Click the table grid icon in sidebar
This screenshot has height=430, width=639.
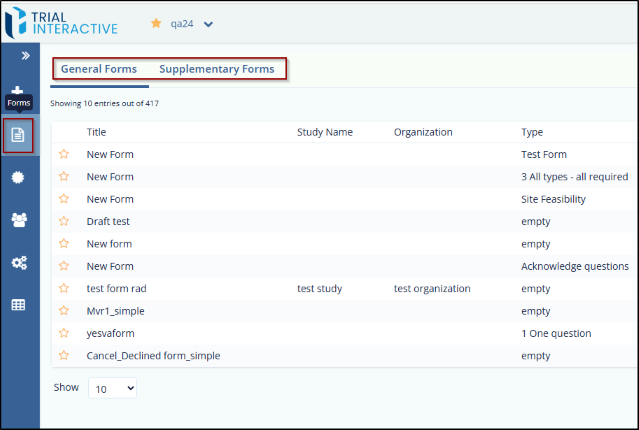(19, 305)
